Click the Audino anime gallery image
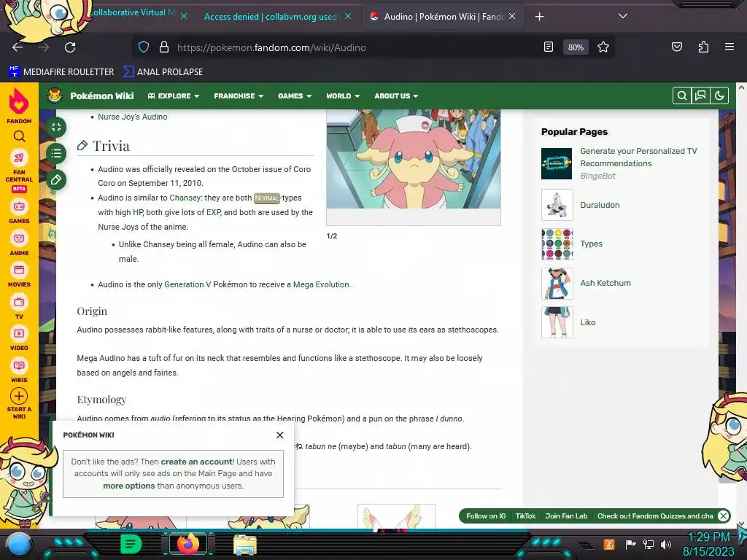The image size is (747, 560). (x=414, y=159)
